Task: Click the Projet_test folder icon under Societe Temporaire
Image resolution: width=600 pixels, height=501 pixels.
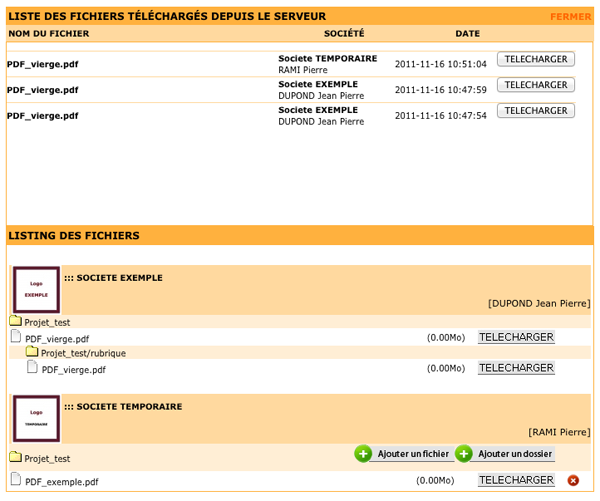Action: 15,458
